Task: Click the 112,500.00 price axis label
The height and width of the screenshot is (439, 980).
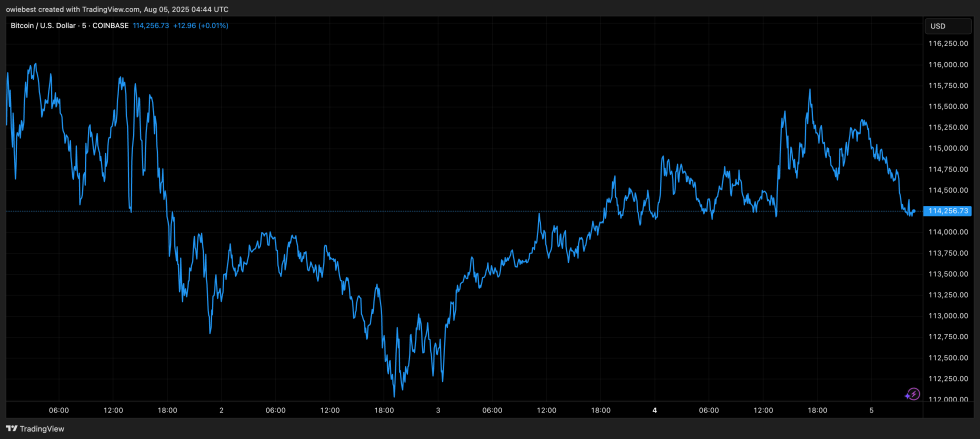Action: point(948,357)
